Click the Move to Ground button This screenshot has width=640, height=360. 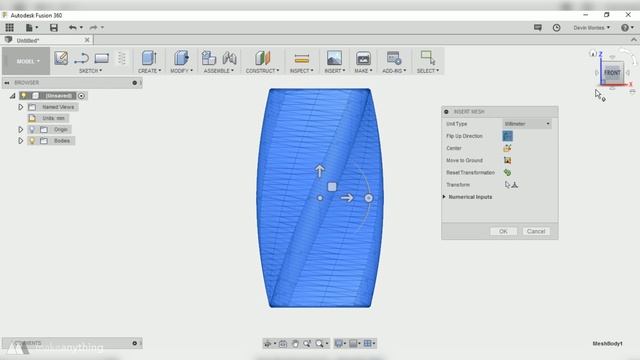(x=507, y=160)
